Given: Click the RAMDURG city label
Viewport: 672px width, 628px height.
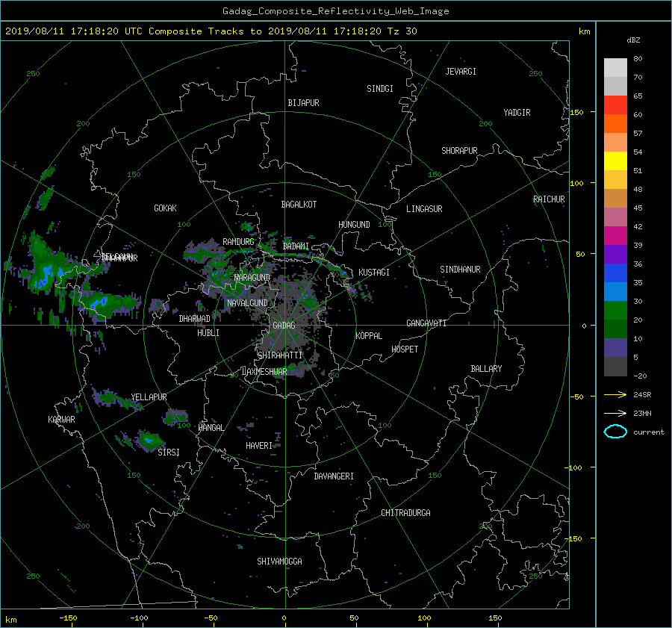Looking at the screenshot, I should coord(238,242).
